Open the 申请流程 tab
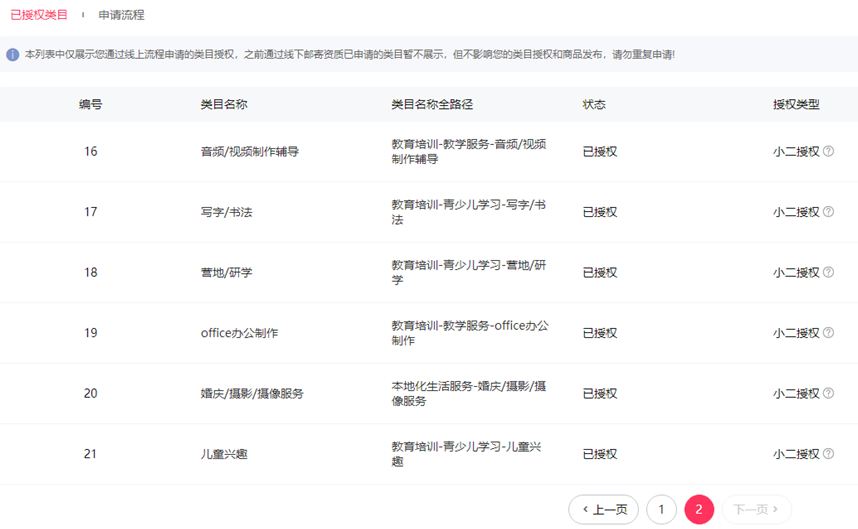 point(121,15)
